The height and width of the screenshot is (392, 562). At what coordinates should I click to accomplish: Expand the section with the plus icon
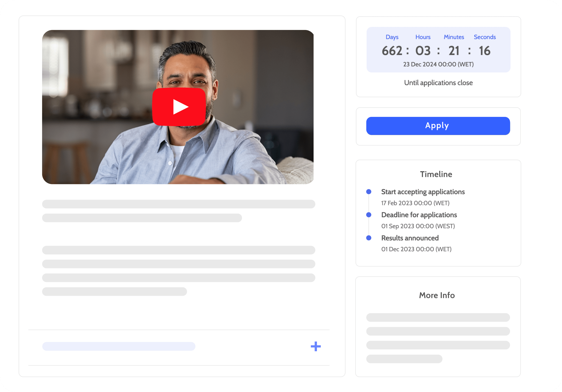coord(316,346)
